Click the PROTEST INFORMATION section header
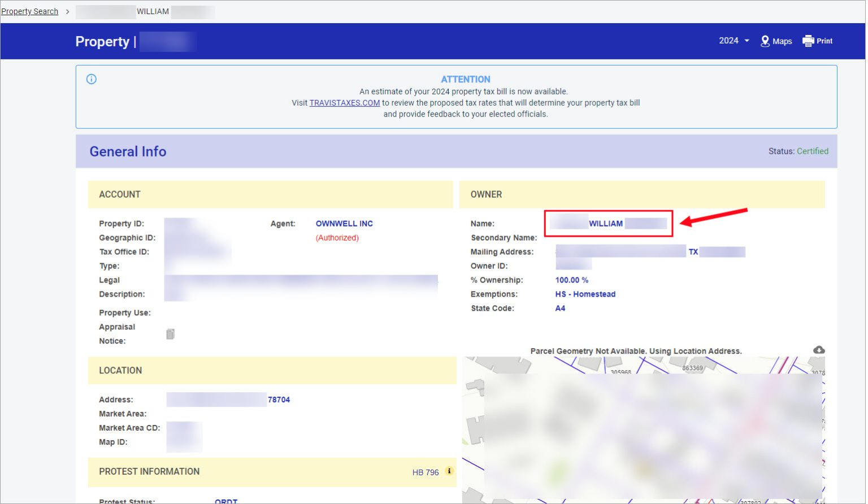868x504 pixels. point(149,472)
